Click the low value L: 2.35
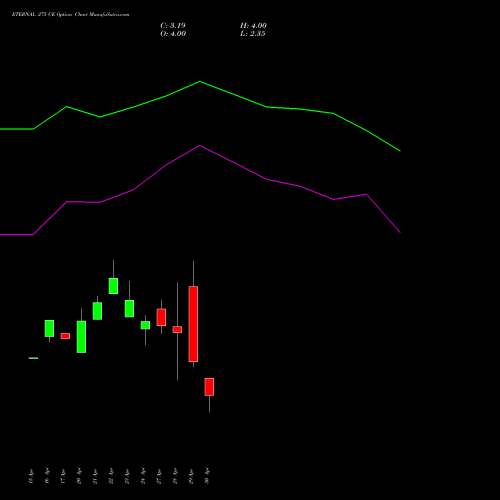Screen dimensions: 500x500 point(253,34)
